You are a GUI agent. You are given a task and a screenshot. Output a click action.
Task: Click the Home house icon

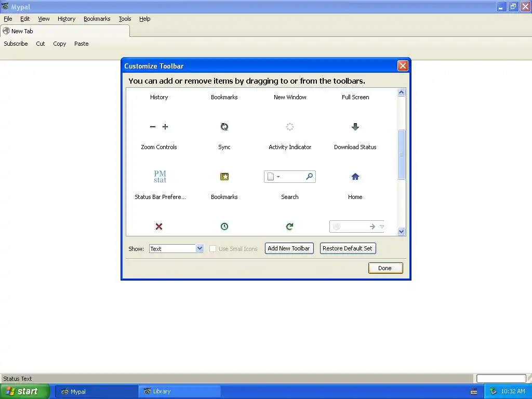point(355,177)
